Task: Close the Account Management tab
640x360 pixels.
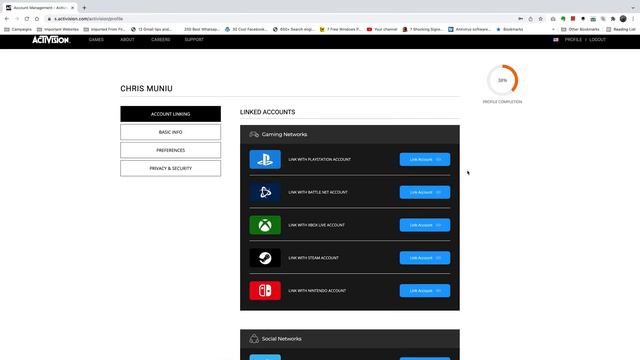Action: click(x=73, y=8)
